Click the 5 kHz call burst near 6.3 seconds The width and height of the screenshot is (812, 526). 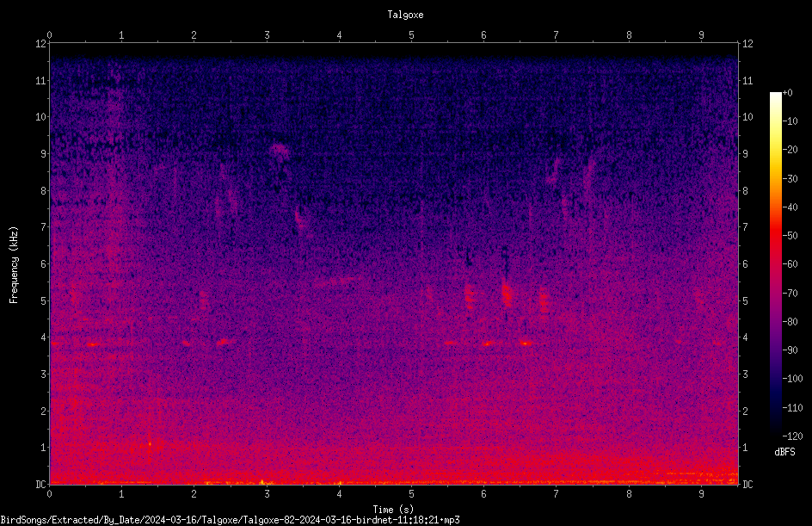point(507,294)
